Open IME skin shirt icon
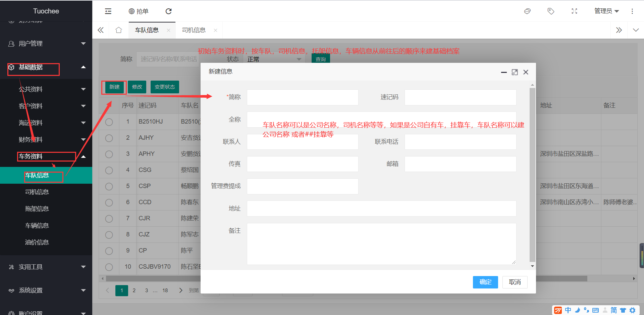Screen dimensions: 644x315 (623, 310)
